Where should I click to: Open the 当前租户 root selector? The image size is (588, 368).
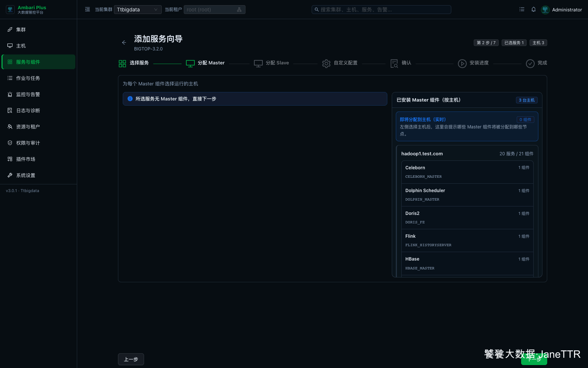coord(214,10)
